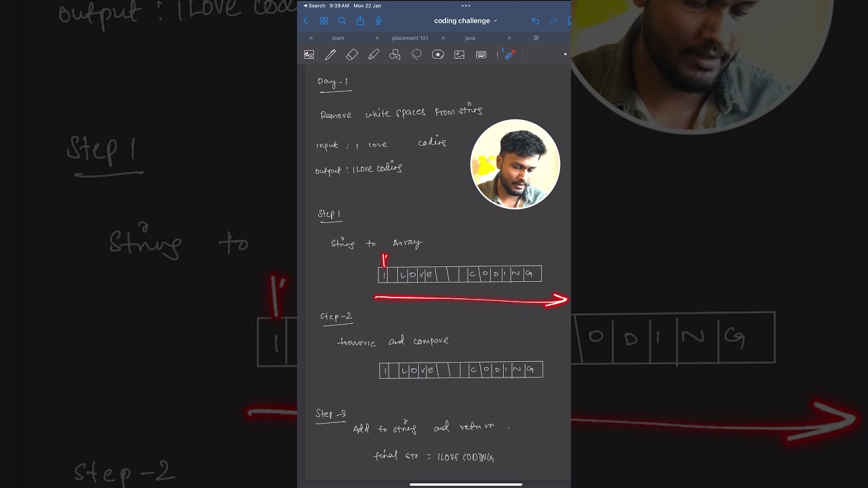Tap the share and export icon
The width and height of the screenshot is (868, 488).
coord(360,21)
